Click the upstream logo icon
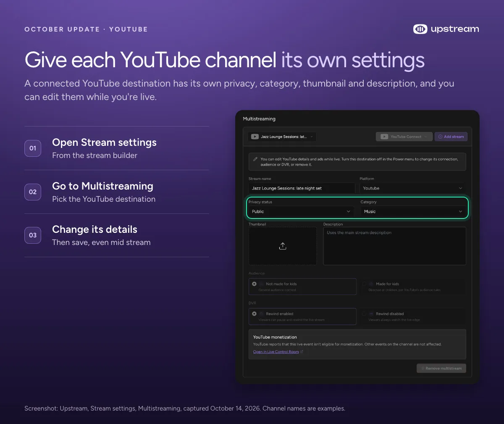504x424 pixels. coord(420,29)
